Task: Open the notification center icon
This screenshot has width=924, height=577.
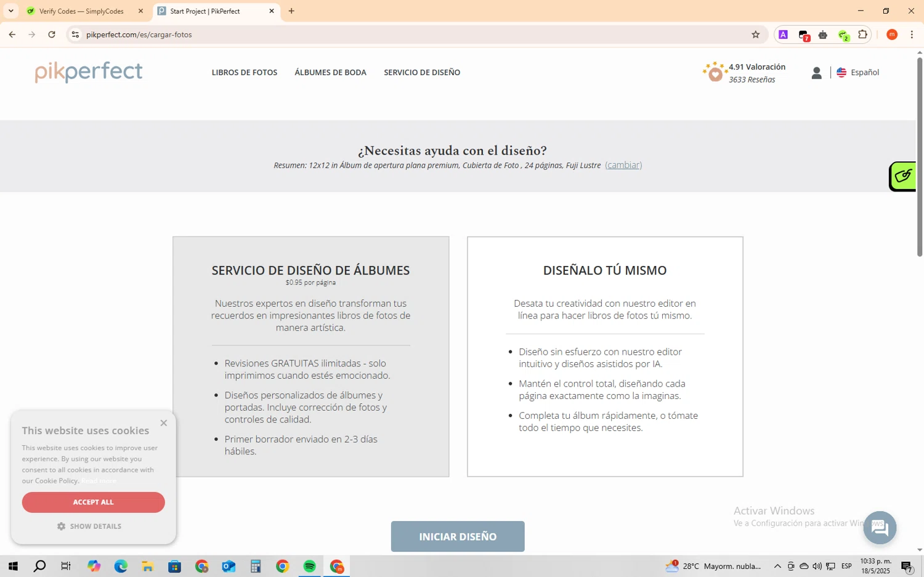Action: 907,567
